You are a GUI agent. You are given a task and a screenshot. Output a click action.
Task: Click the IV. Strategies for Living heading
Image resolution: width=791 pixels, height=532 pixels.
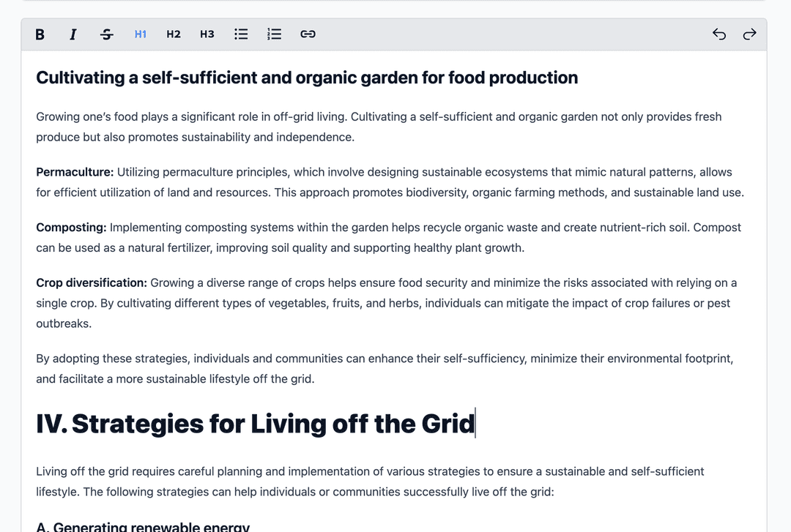(x=255, y=424)
